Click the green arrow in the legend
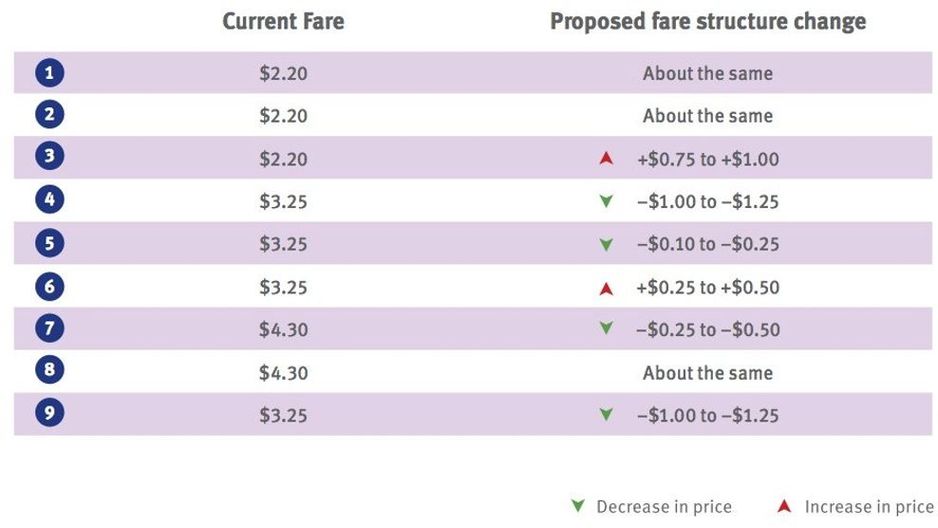 click(576, 507)
